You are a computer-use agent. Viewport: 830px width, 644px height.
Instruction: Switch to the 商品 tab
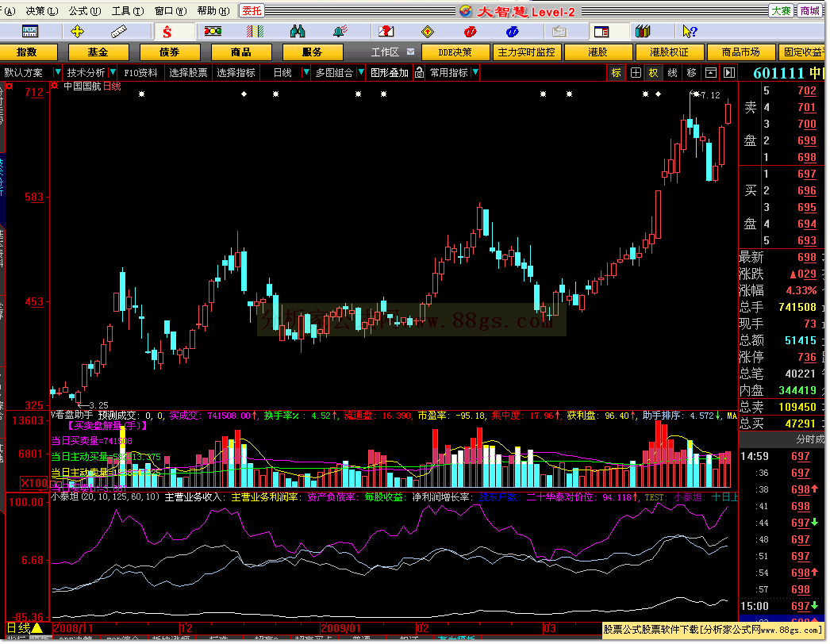click(x=241, y=52)
